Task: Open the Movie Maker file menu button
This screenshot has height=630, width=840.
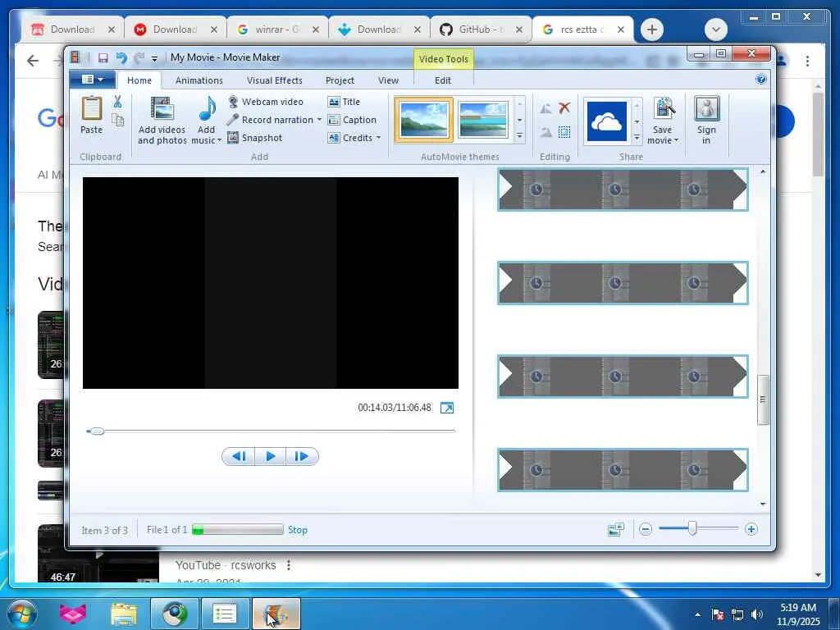Action: point(92,80)
